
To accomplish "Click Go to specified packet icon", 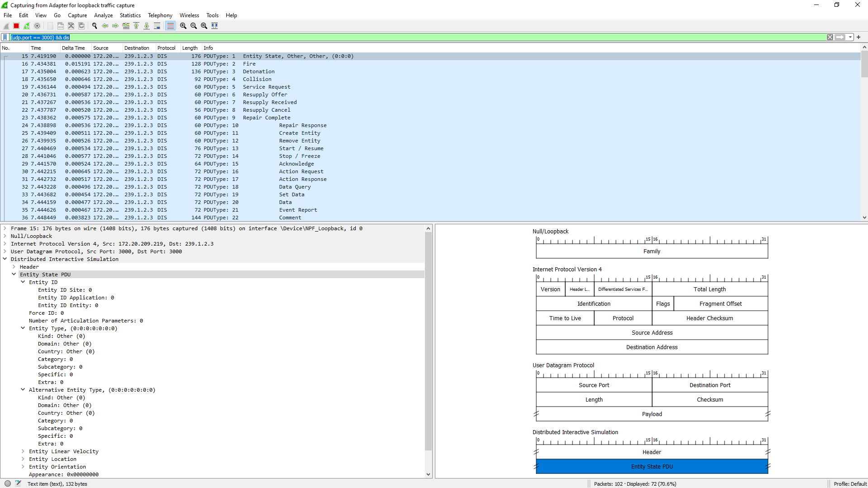I will click(126, 26).
